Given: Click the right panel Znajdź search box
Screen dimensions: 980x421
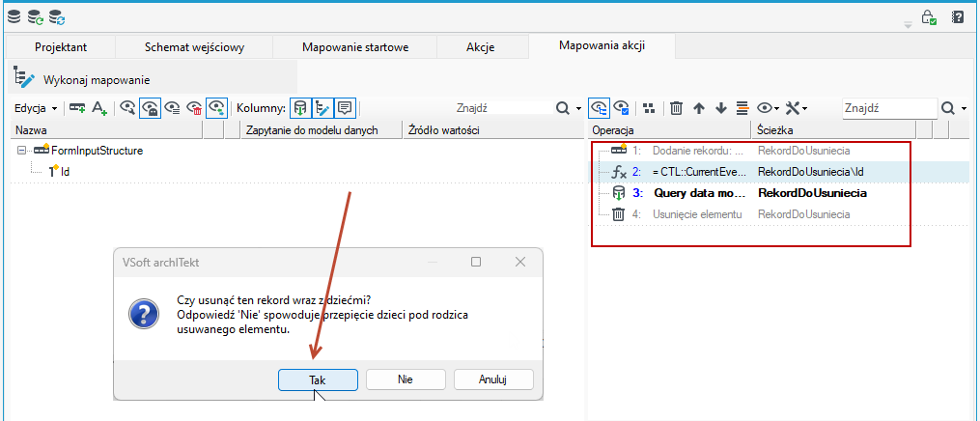Looking at the screenshot, I should [x=889, y=108].
